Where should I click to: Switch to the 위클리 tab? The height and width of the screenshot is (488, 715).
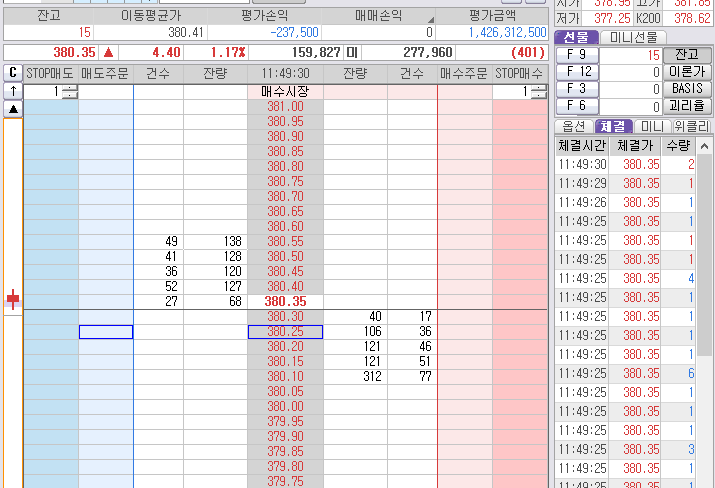(x=692, y=126)
